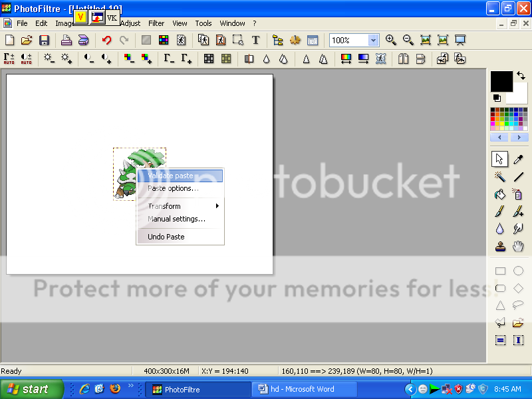Click the RGB color mode icon
The height and width of the screenshot is (399, 532).
(x=164, y=40)
